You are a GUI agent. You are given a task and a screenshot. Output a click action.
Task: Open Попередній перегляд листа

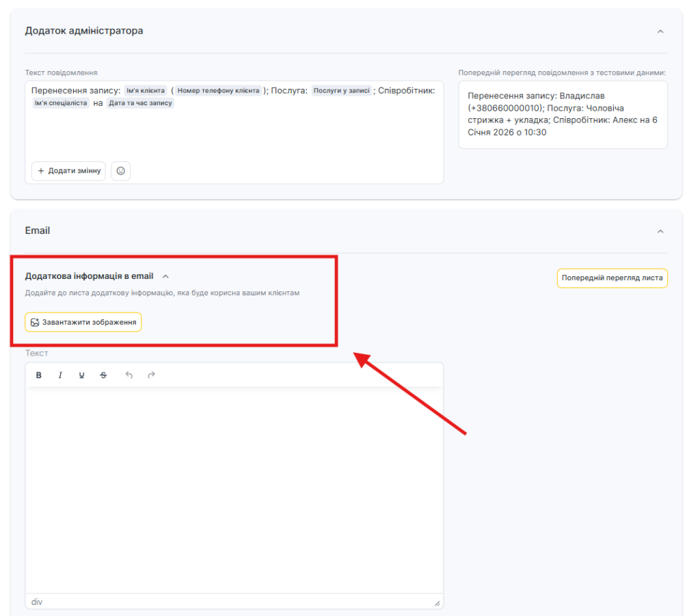612,278
